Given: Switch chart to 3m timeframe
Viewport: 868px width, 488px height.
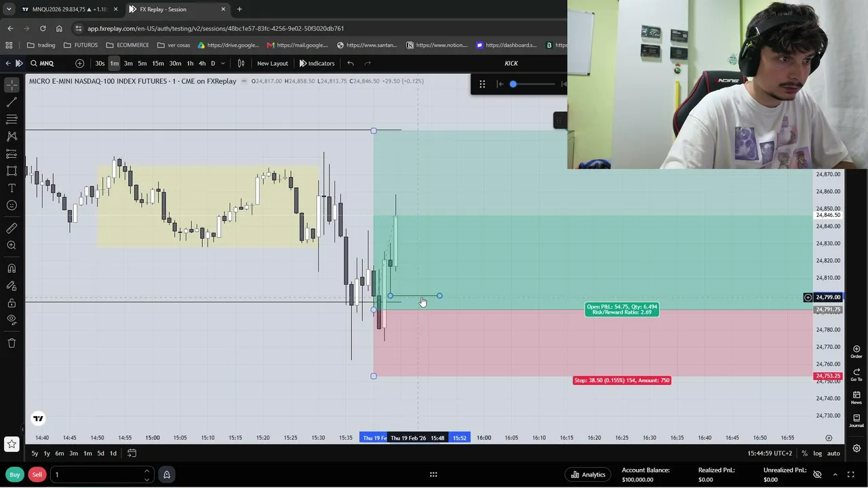Looking at the screenshot, I should [128, 63].
